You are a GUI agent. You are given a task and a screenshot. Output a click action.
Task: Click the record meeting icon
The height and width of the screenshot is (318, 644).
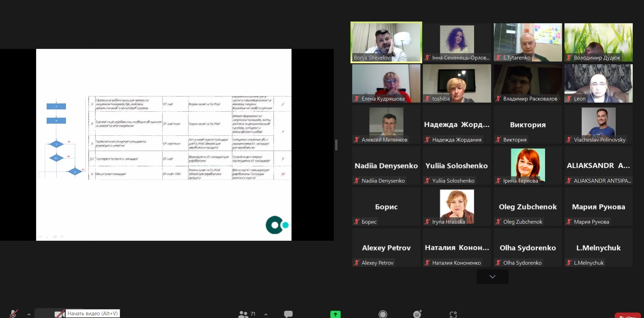[383, 314]
